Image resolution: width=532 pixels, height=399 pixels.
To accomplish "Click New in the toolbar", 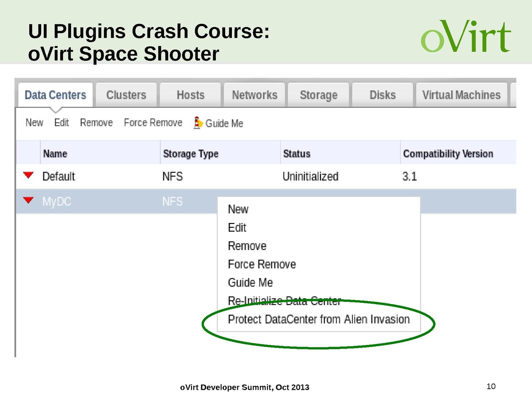I will click(x=34, y=123).
